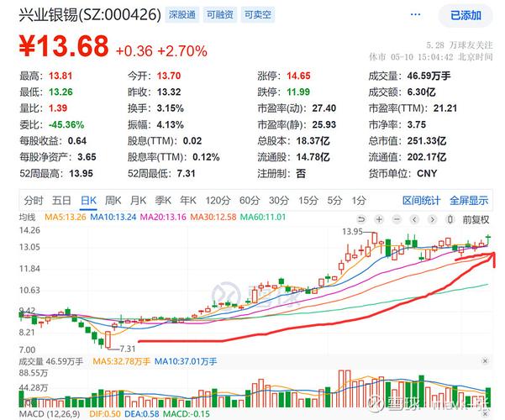Click 今开 value 13.70

[169, 76]
